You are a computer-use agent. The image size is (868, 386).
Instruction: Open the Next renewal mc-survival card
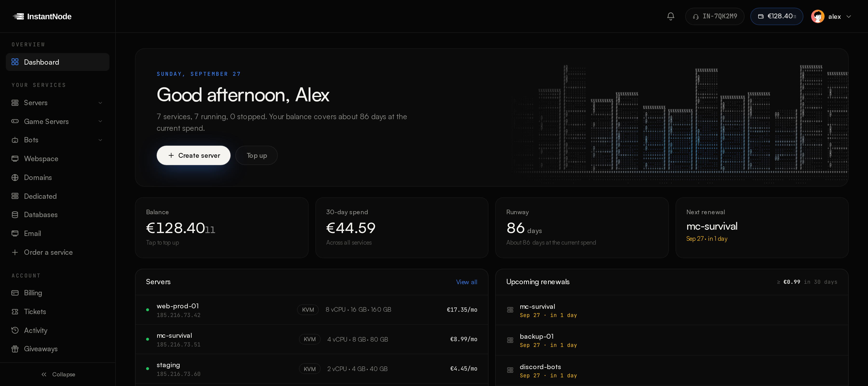762,227
